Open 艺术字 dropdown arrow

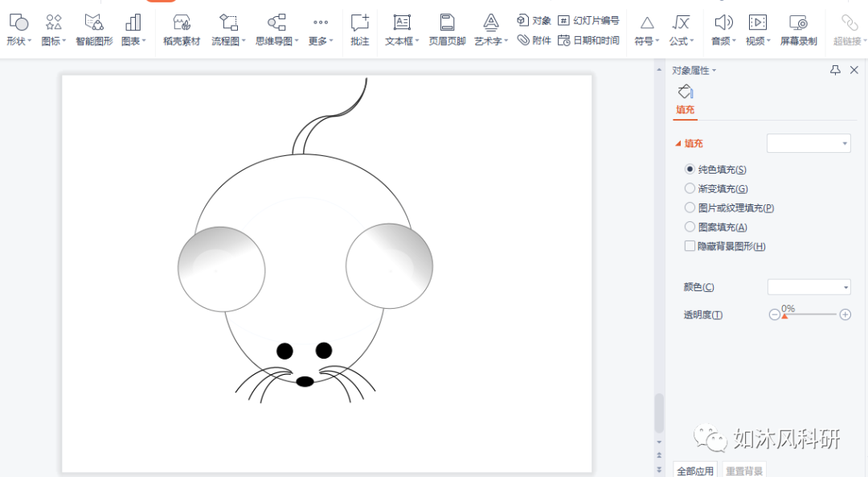coord(506,40)
